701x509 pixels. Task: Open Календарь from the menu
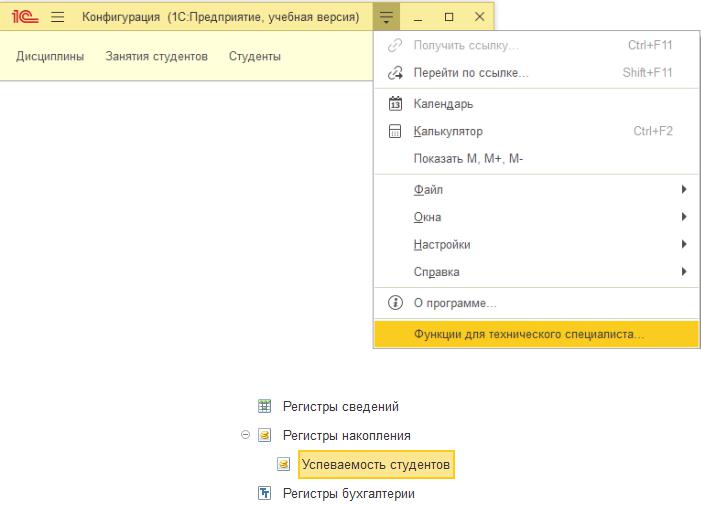click(x=536, y=104)
